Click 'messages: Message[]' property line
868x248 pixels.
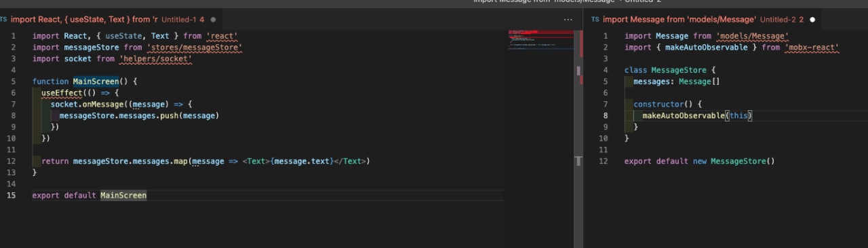point(676,82)
